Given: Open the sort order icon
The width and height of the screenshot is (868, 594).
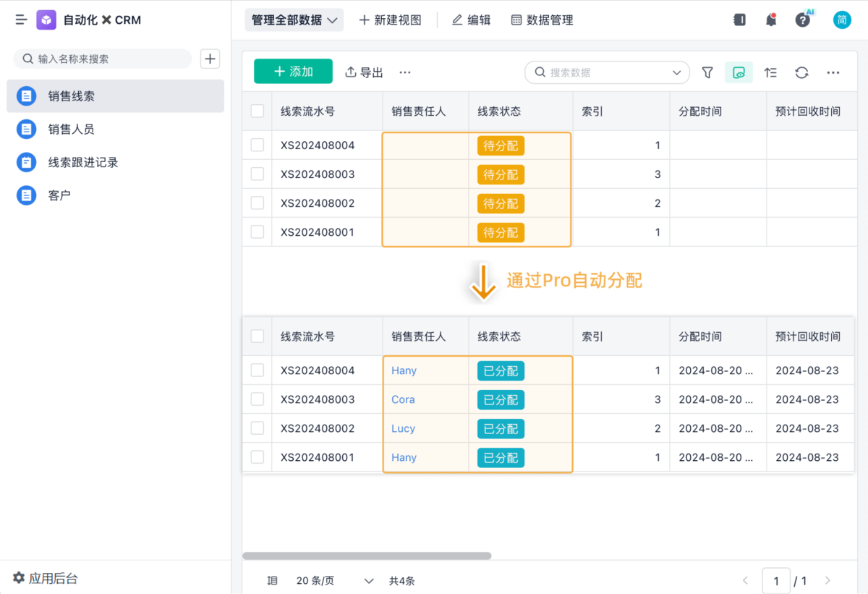Looking at the screenshot, I should pos(770,72).
